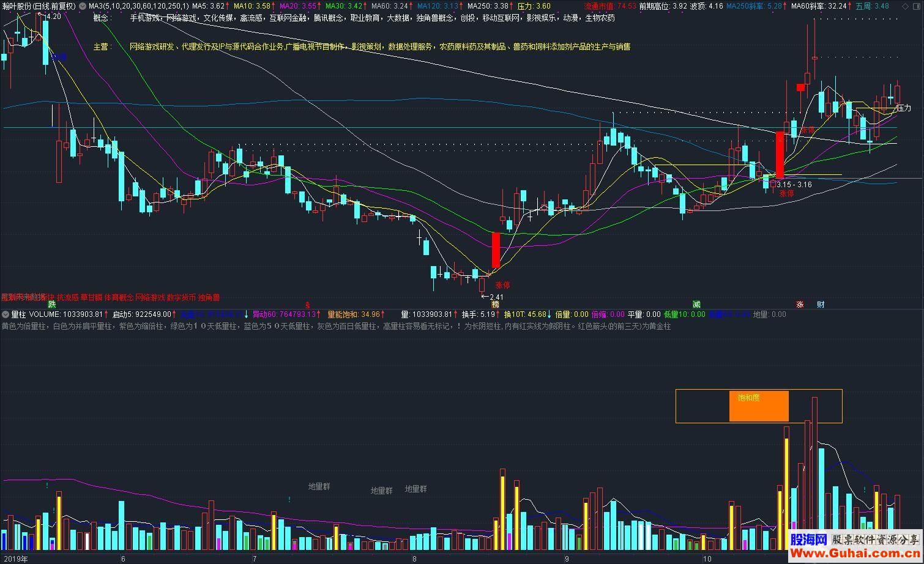
Task: Click the 量能饱和: 34.96 value
Action: pos(354,314)
